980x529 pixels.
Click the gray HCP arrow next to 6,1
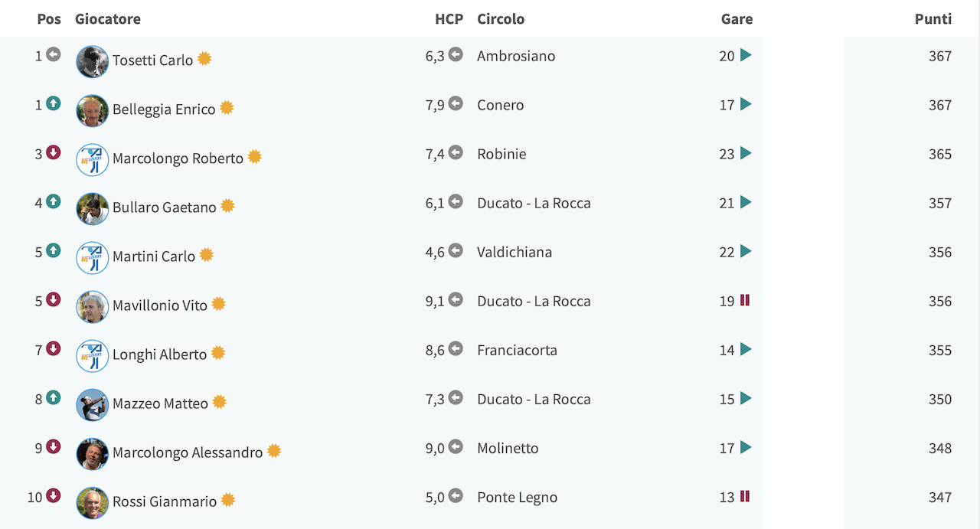[x=456, y=201]
